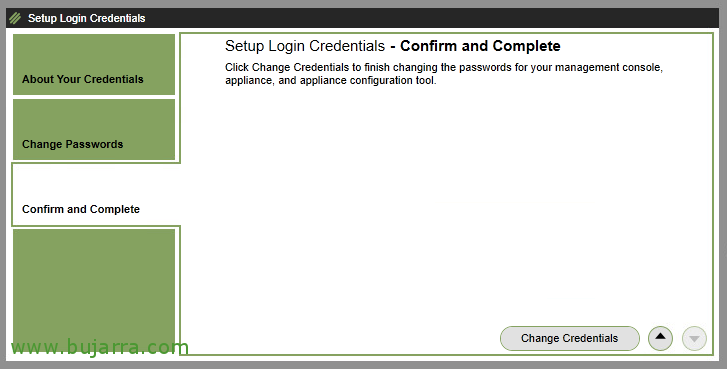727x369 pixels.
Task: Click the empty black title bar area
Action: click(x=431, y=18)
